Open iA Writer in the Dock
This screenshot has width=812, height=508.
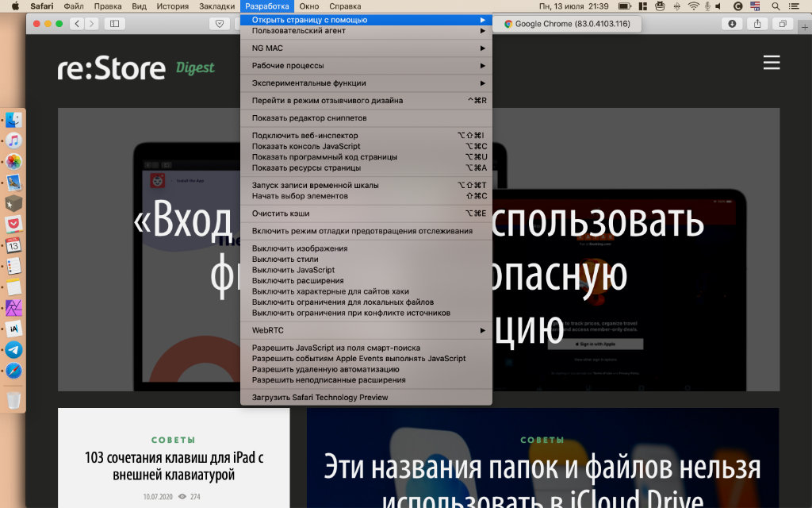coord(14,329)
